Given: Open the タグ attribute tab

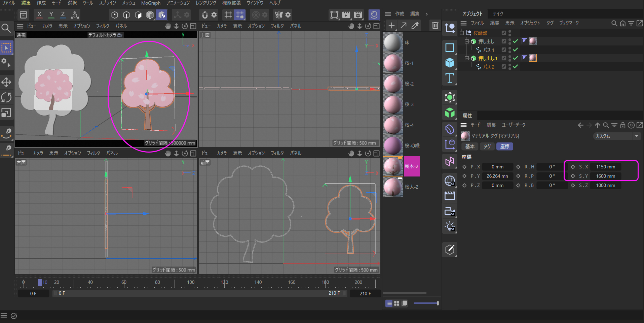Looking at the screenshot, I should click(x=487, y=147).
